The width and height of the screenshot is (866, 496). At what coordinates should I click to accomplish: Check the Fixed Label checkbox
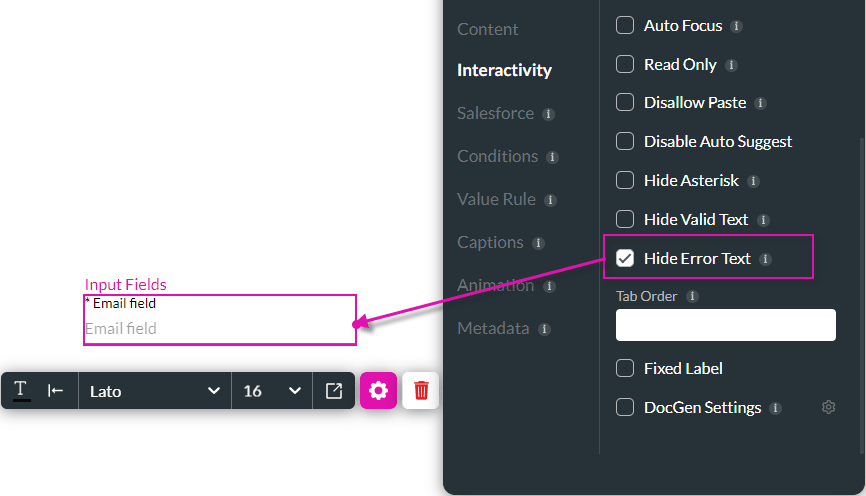pyautogui.click(x=625, y=368)
